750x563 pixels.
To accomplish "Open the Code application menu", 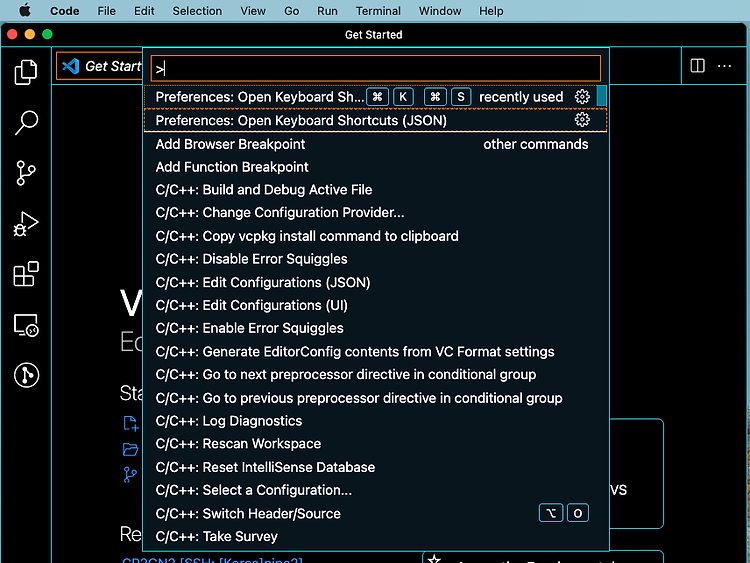I will tap(65, 11).
